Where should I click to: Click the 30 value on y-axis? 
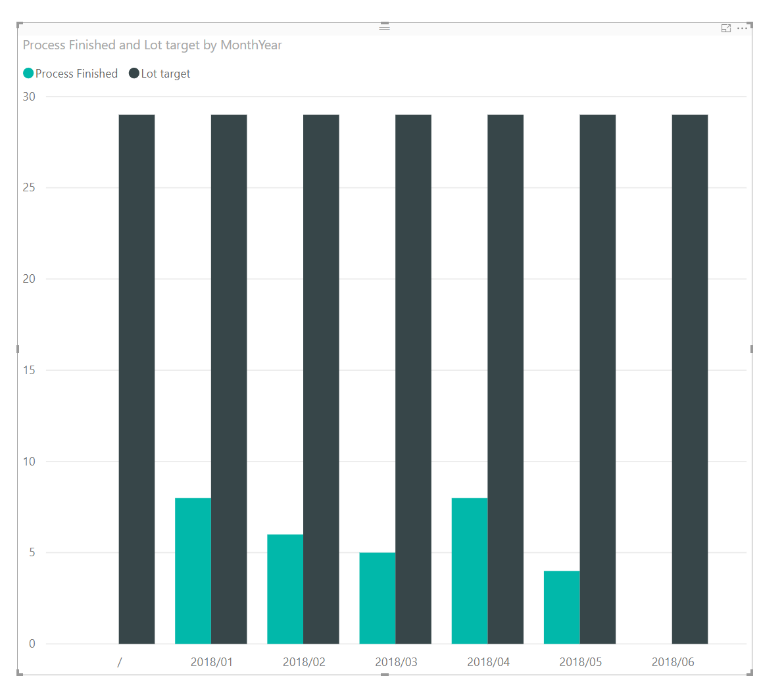pyautogui.click(x=29, y=97)
